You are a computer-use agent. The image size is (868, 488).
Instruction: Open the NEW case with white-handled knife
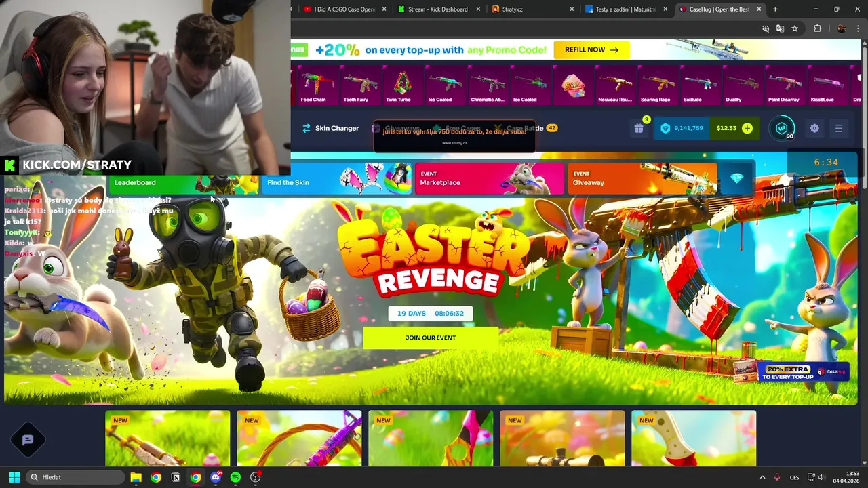pyautogui.click(x=694, y=439)
